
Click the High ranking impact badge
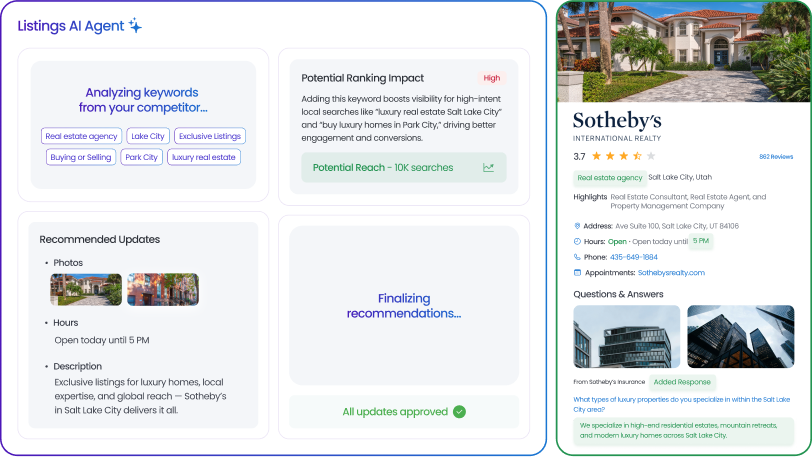(x=491, y=78)
